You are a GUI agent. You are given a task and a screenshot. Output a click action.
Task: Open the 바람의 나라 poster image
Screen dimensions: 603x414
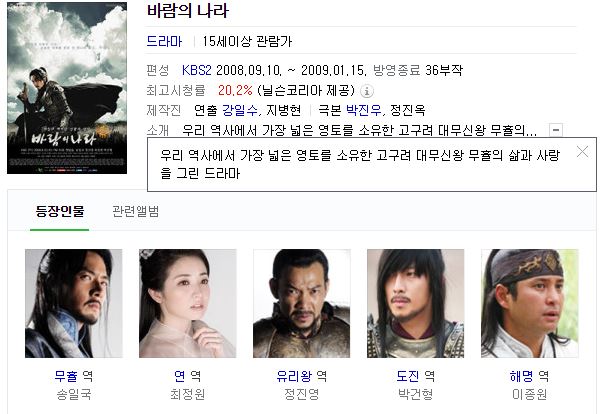(67, 88)
